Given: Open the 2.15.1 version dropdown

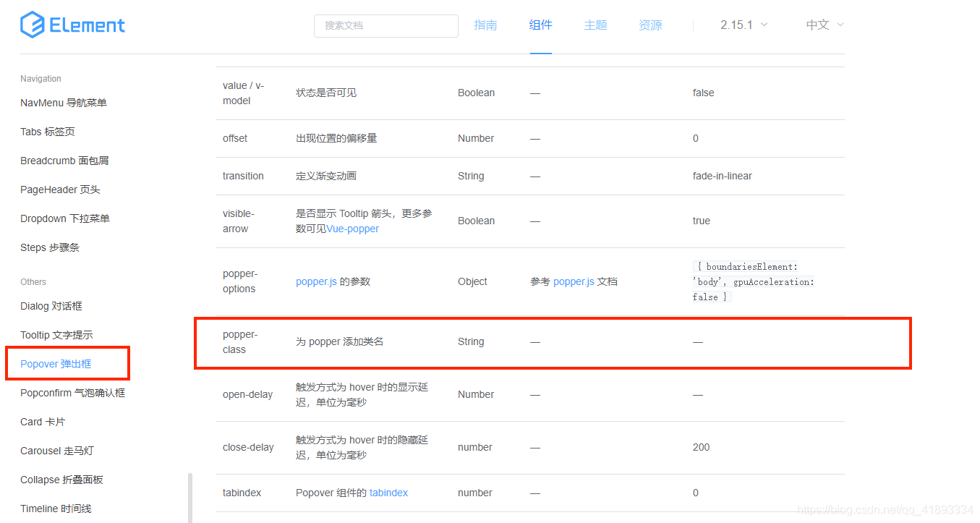Looking at the screenshot, I should (738, 24).
